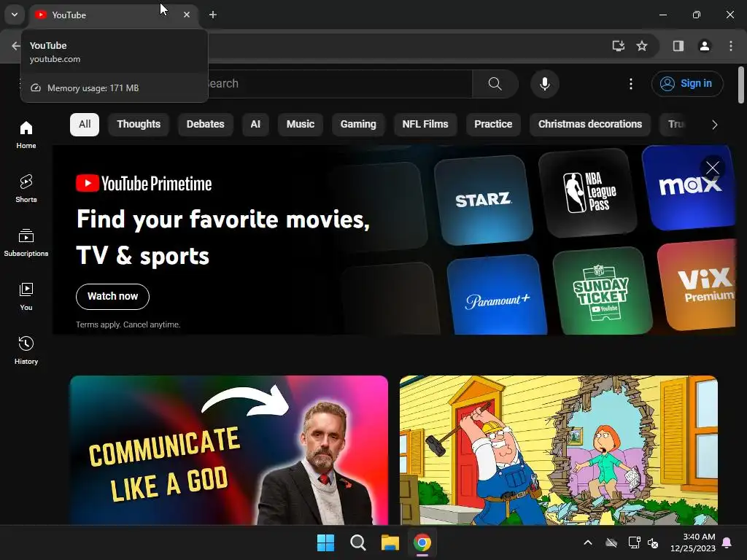Viewport: 747px width, 560px height.
Task: Go back with browser arrow
Action: click(x=16, y=46)
